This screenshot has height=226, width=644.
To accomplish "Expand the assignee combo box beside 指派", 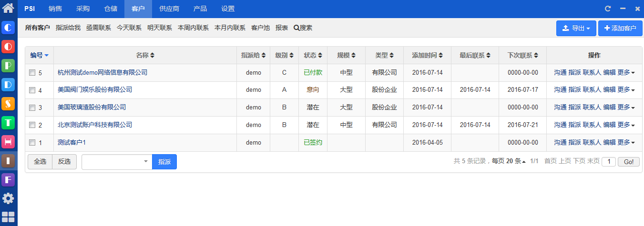I will click(117, 162).
